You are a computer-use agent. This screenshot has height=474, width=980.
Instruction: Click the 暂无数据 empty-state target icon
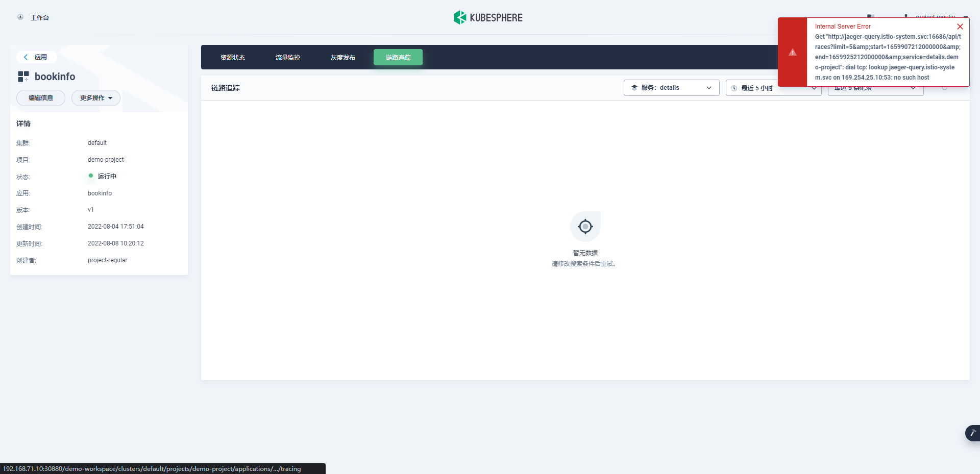coord(585,226)
